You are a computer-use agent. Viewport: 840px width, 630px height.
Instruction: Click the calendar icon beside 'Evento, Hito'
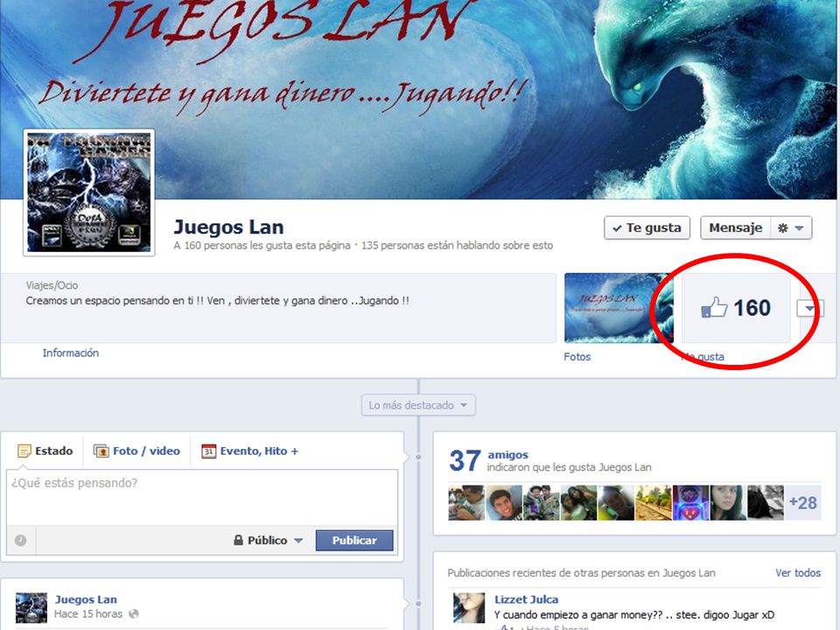tap(209, 451)
